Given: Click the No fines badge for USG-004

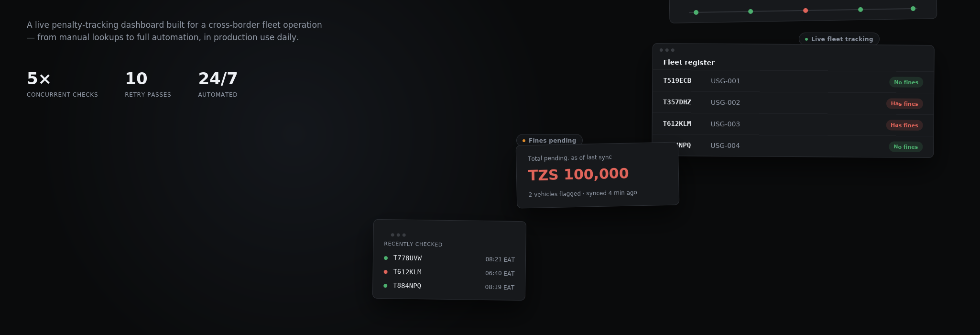Looking at the screenshot, I should [905, 147].
